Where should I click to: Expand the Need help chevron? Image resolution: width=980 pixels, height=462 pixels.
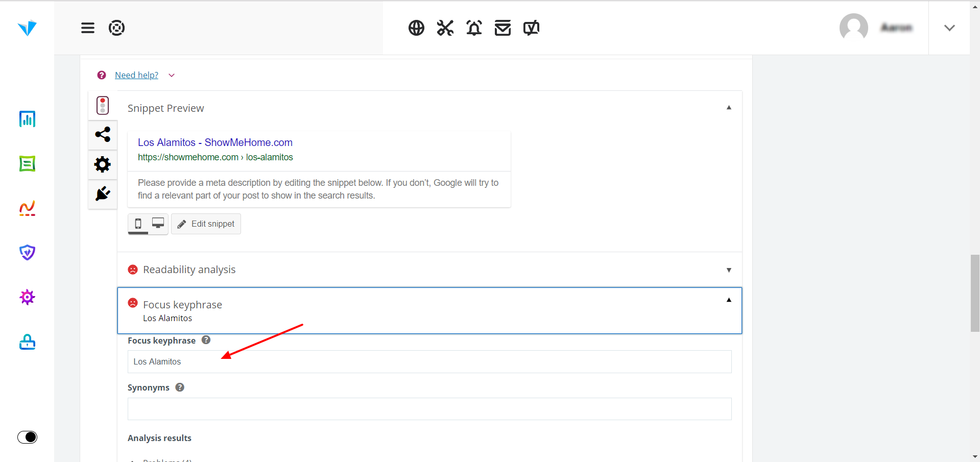point(172,76)
